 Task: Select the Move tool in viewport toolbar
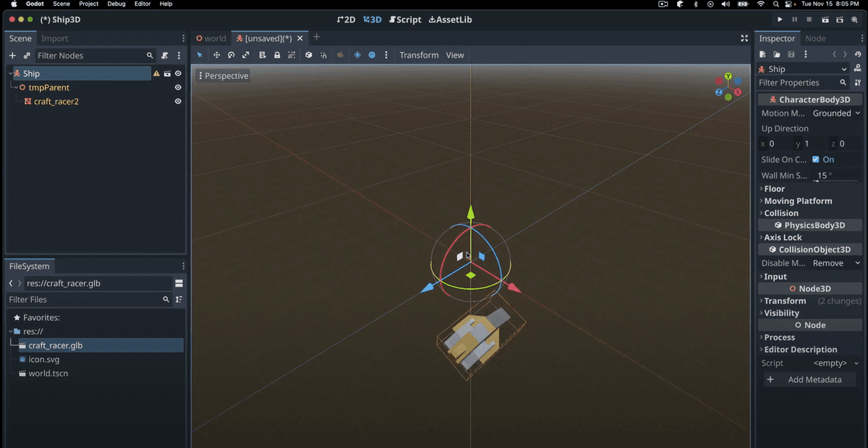coord(216,55)
